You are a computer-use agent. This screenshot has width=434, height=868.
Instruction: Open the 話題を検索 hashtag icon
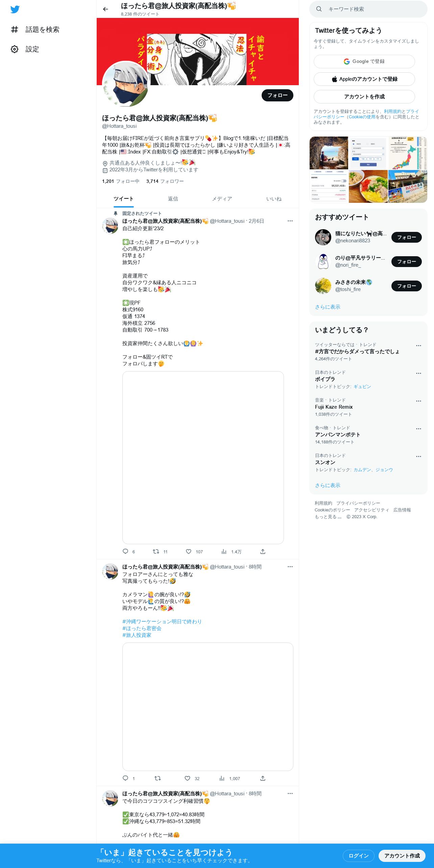[15, 29]
